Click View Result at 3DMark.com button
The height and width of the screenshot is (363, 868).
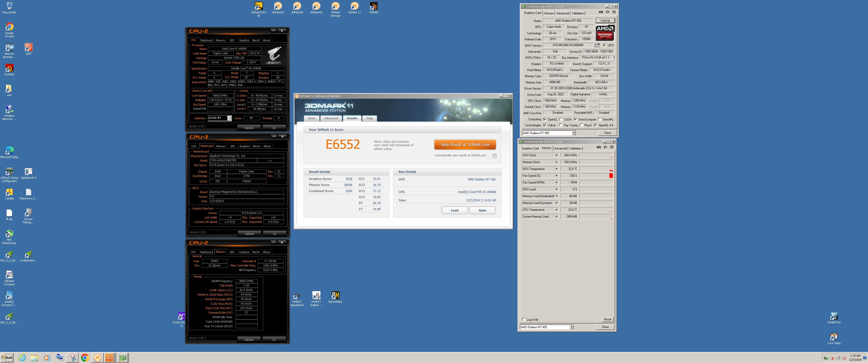pyautogui.click(x=465, y=145)
